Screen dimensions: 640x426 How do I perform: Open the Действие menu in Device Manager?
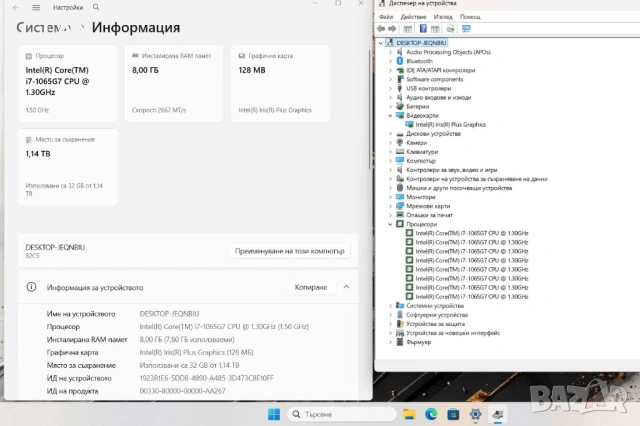(413, 17)
